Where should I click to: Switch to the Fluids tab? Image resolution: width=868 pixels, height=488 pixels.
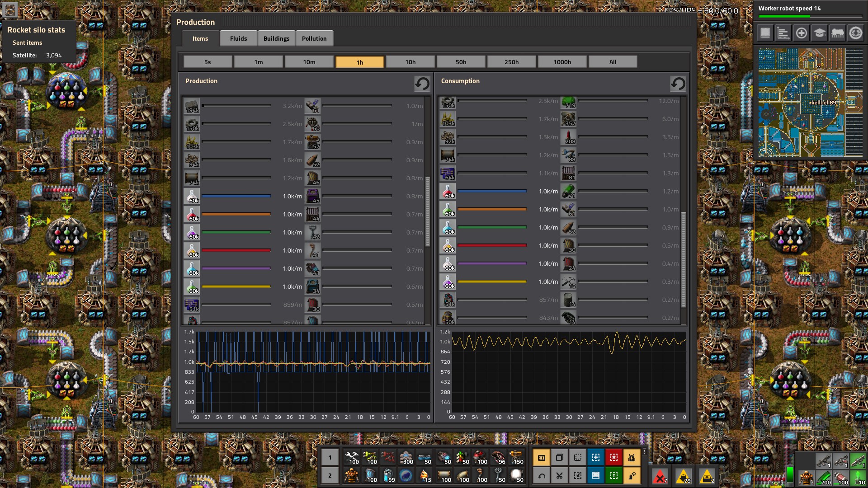click(238, 38)
